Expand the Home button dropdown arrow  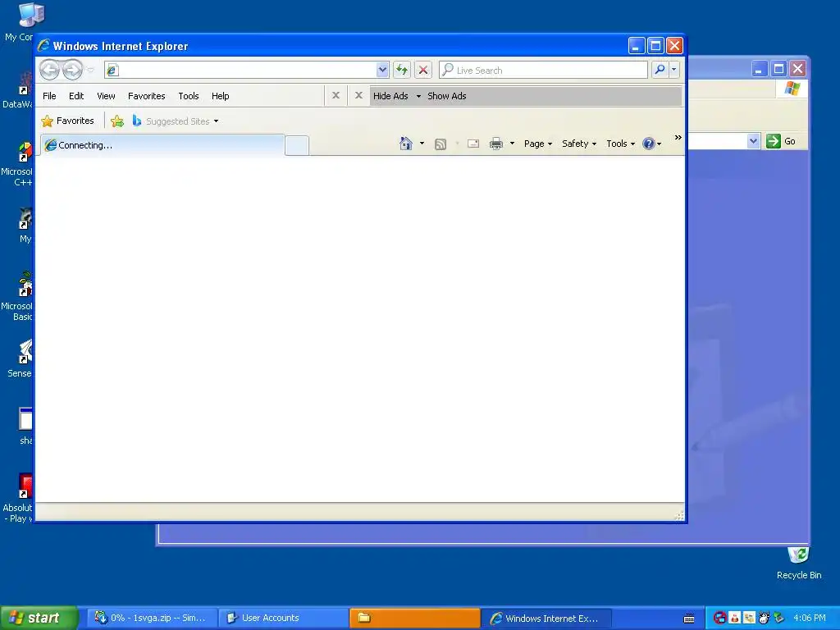[422, 144]
